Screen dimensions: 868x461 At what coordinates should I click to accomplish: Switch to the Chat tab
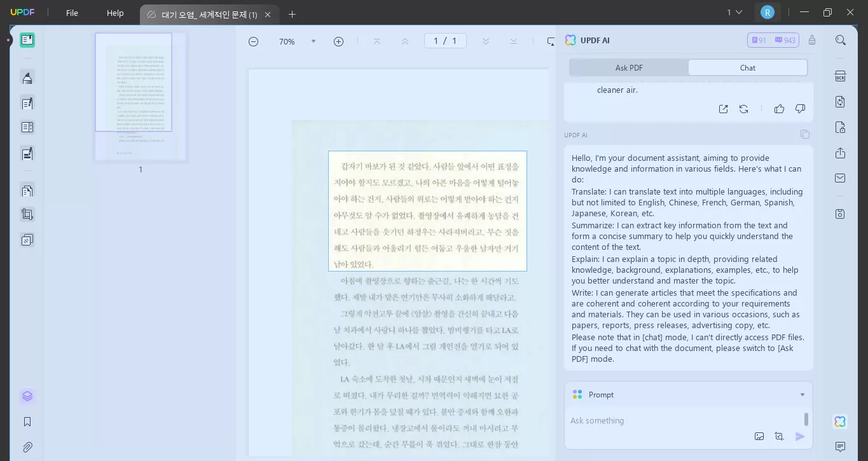click(x=747, y=67)
